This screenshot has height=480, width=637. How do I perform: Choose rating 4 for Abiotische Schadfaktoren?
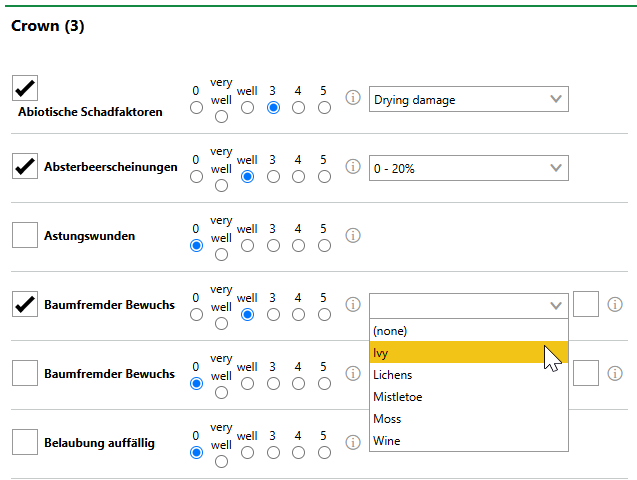298,108
